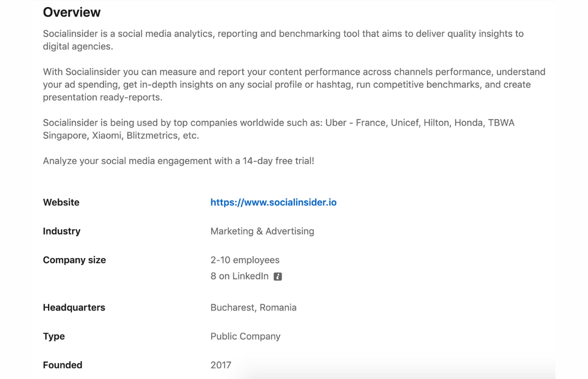
Task: Click the Industry label
Action: coord(62,231)
